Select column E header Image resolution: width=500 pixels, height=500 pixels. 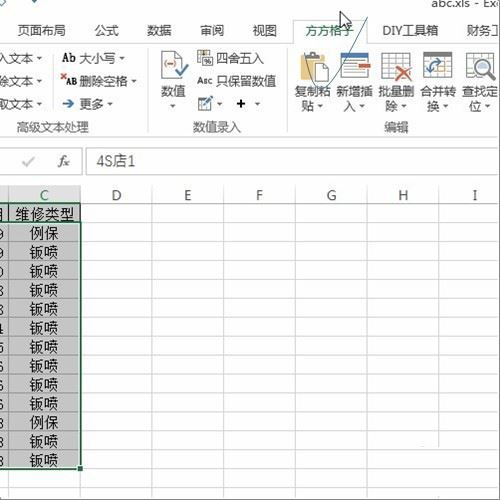pyautogui.click(x=188, y=195)
